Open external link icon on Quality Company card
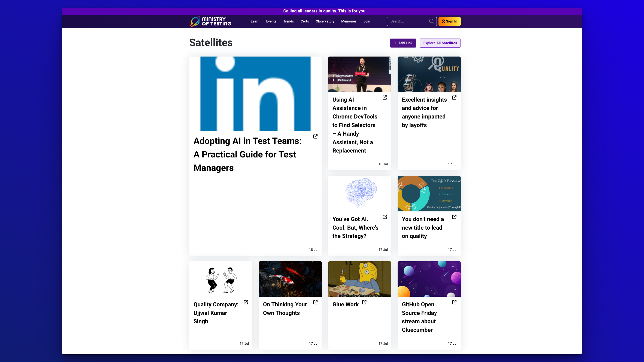Image resolution: width=644 pixels, height=362 pixels. click(246, 302)
